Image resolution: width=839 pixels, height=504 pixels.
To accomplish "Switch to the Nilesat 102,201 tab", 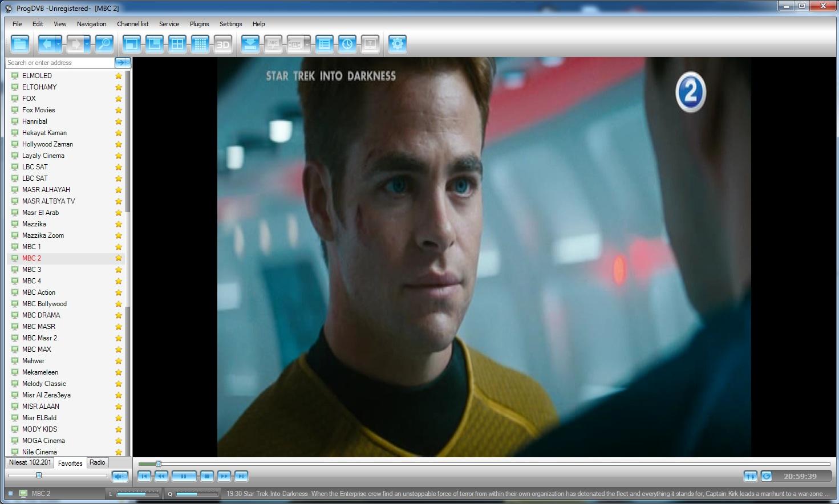I will (30, 462).
